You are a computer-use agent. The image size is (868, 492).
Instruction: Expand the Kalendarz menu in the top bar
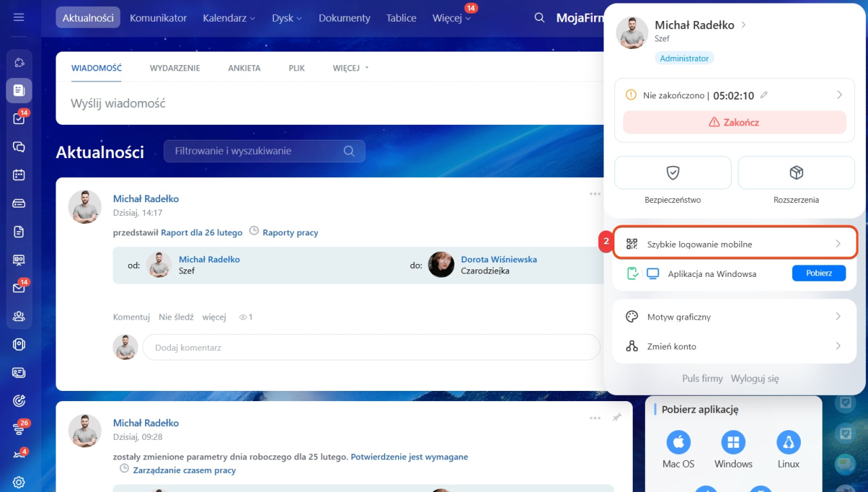[229, 18]
